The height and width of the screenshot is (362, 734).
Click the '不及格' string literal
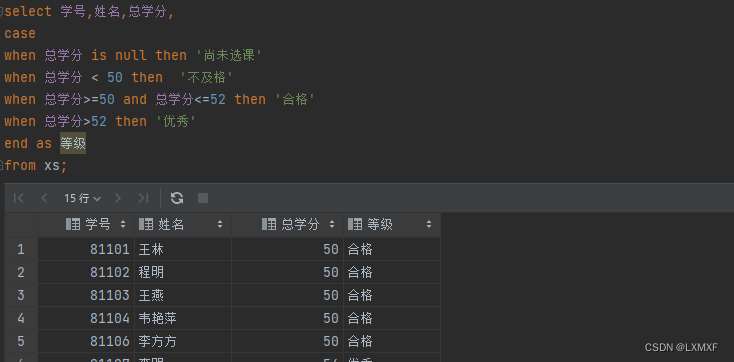pos(206,77)
